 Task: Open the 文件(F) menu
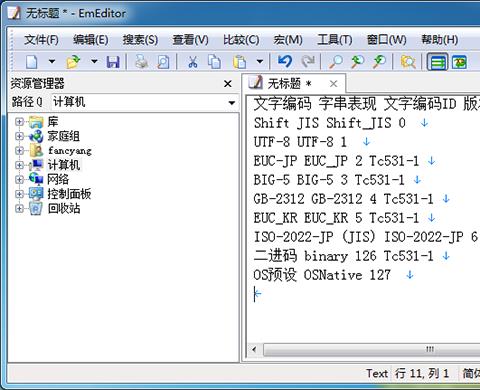(x=41, y=40)
